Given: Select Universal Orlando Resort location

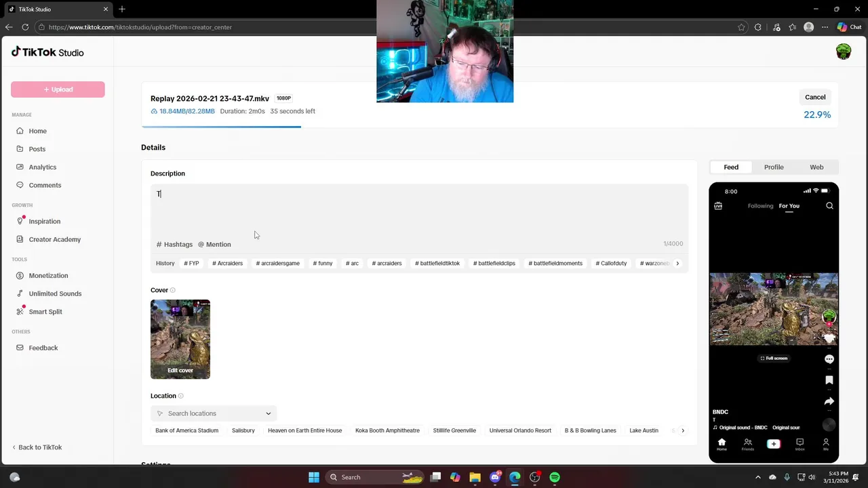Looking at the screenshot, I should (520, 430).
